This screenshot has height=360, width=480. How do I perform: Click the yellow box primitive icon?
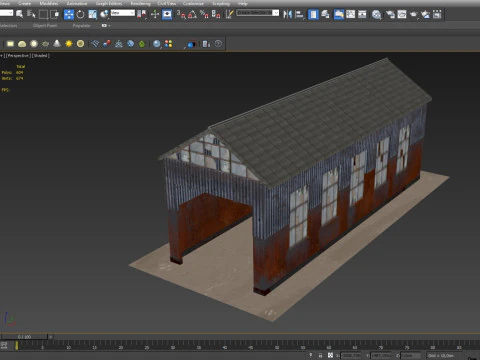tap(10, 44)
